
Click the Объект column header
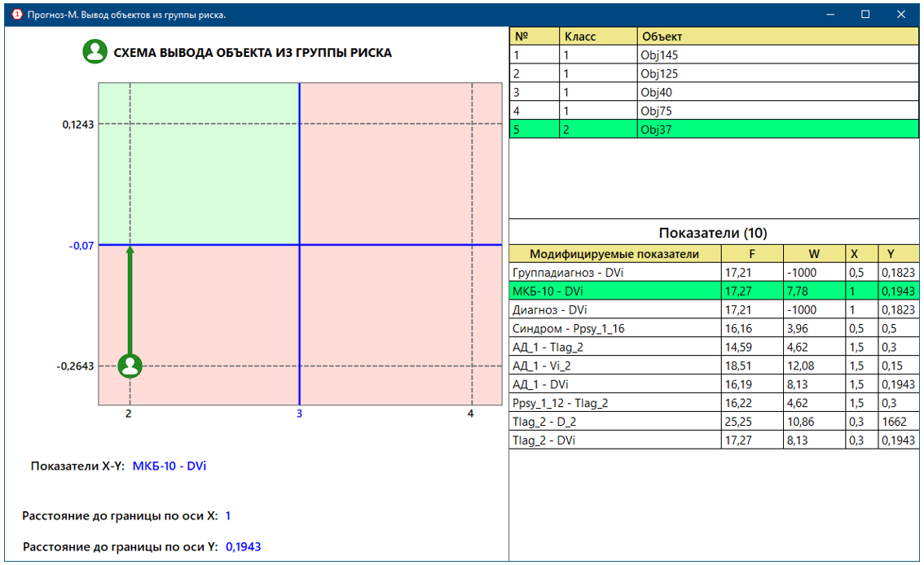(777, 37)
